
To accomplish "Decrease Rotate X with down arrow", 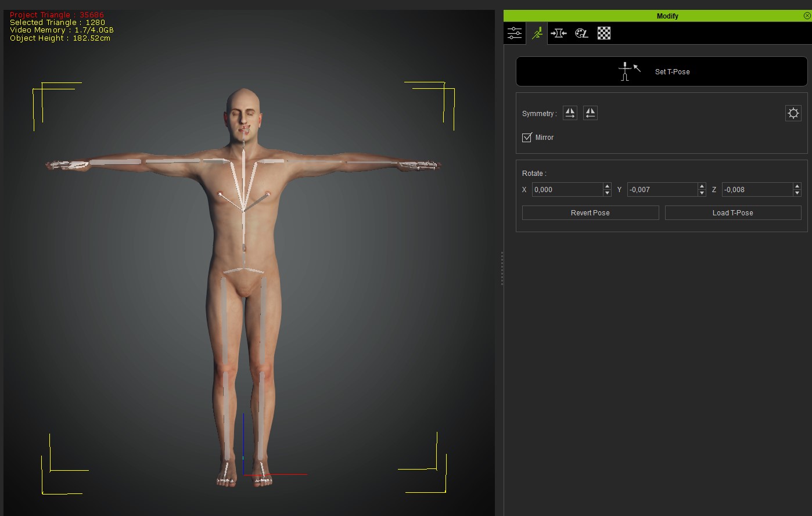I will point(608,193).
